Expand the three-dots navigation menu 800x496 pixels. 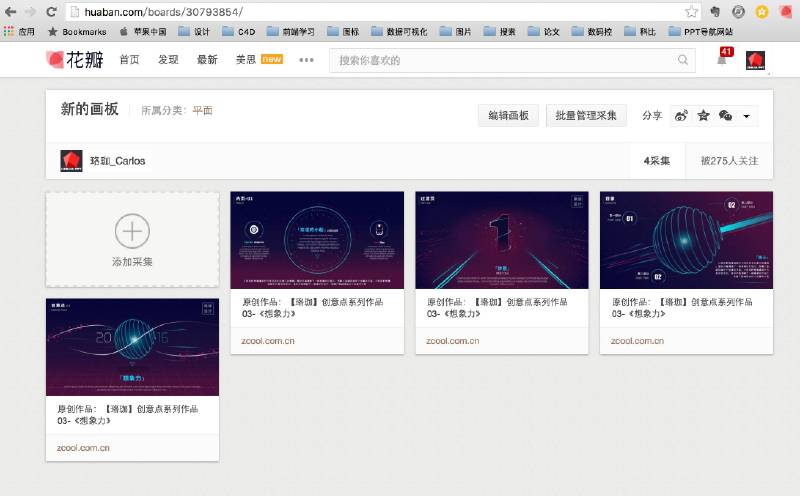(307, 60)
